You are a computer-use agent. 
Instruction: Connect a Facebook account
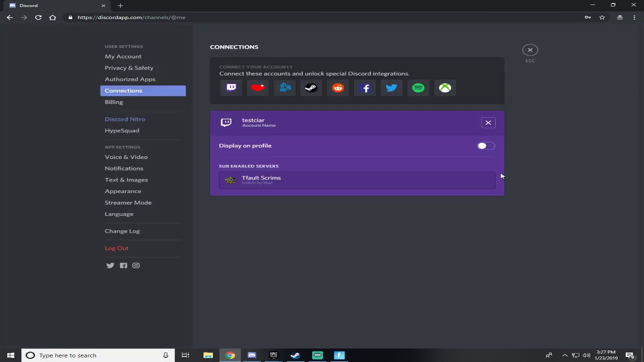click(365, 87)
